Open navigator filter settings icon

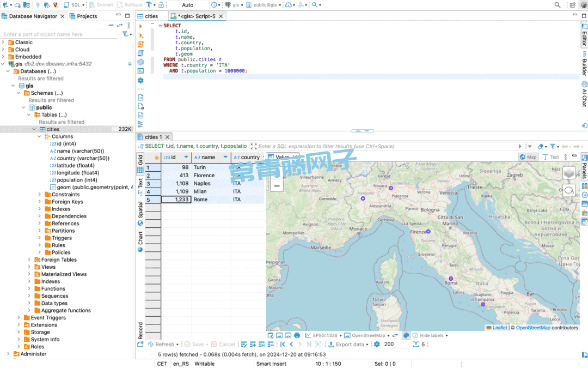point(125,34)
